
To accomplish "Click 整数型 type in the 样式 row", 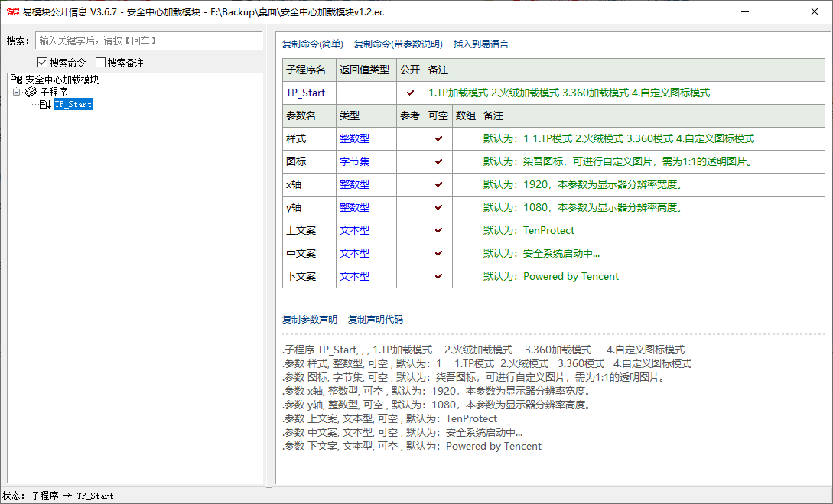I will click(354, 138).
